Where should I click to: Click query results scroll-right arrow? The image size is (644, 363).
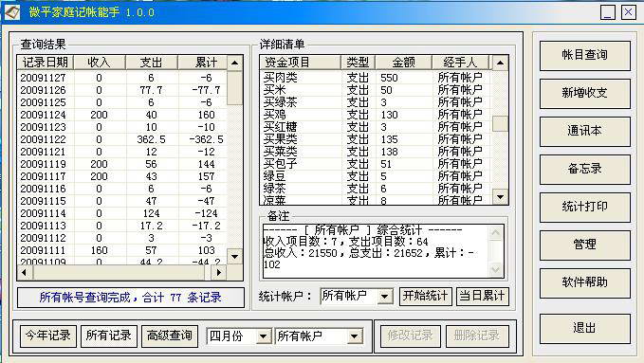click(x=218, y=272)
